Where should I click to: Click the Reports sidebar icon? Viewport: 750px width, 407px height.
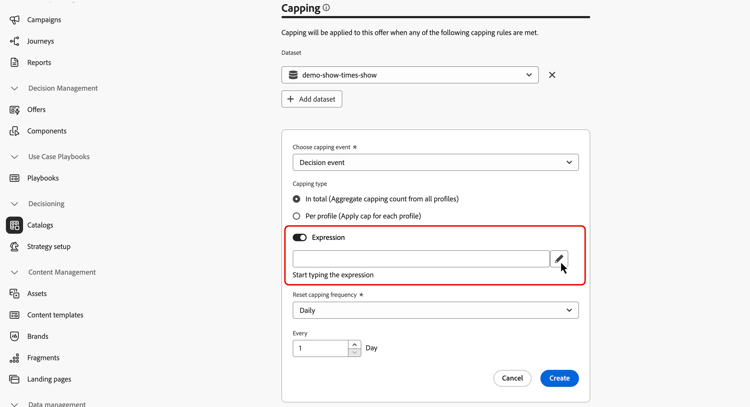(14, 63)
